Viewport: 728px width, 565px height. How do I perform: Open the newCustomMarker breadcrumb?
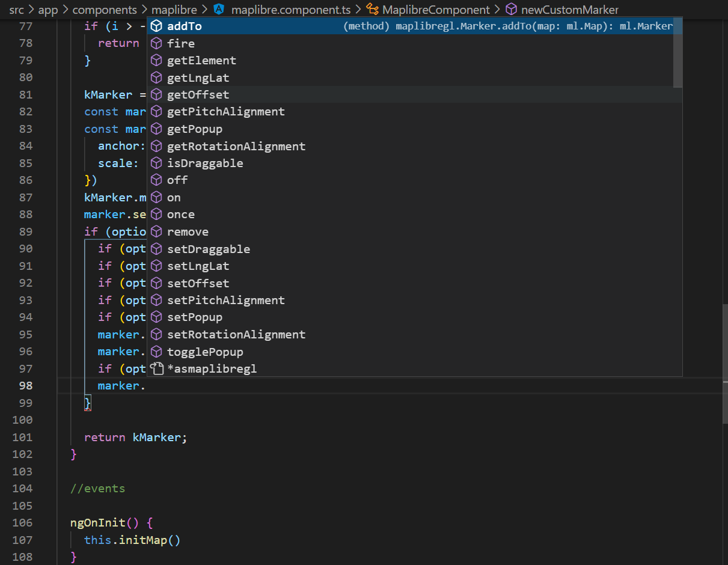[570, 10]
